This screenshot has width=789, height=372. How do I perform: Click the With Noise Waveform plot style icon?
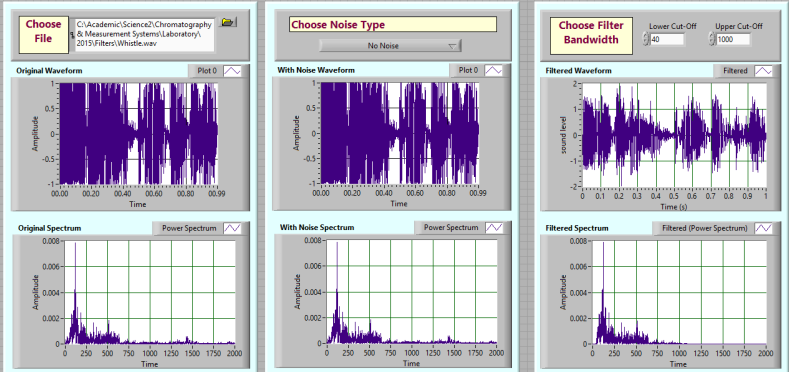click(493, 70)
